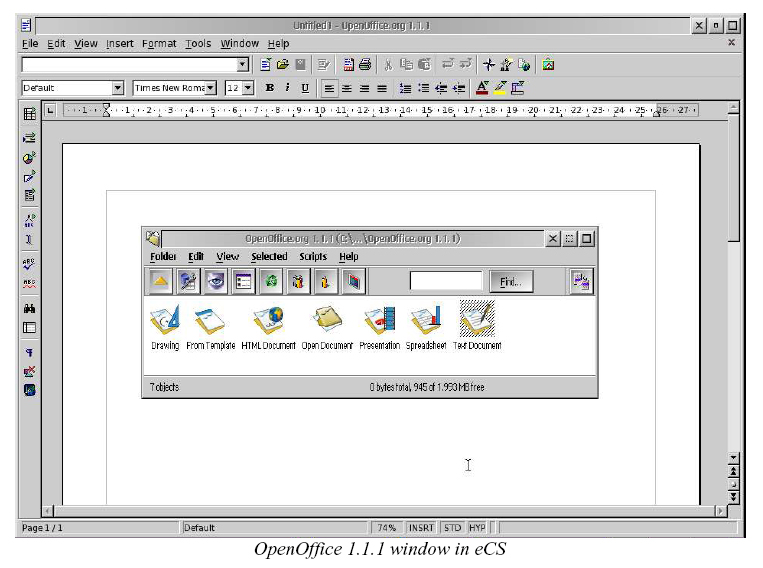Click the Insert table icon in sidebar
Viewport: 763px width, 568px height.
[30, 114]
